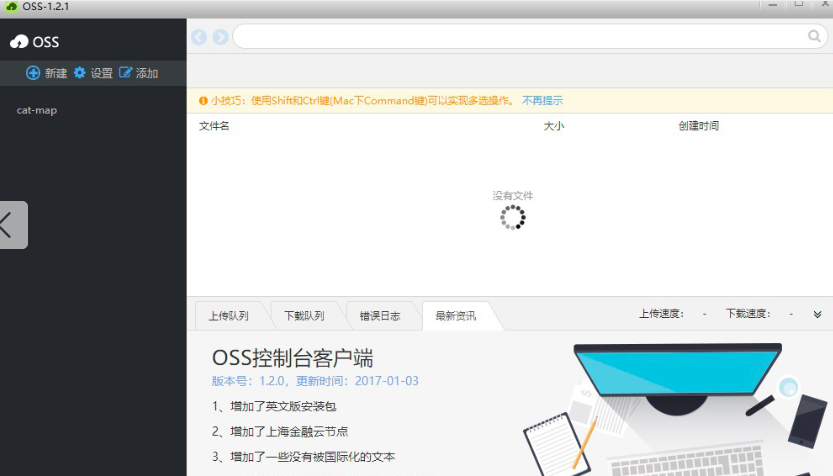This screenshot has height=476, width=833.
Task: Sort by 大小 column header
Action: [x=554, y=126]
